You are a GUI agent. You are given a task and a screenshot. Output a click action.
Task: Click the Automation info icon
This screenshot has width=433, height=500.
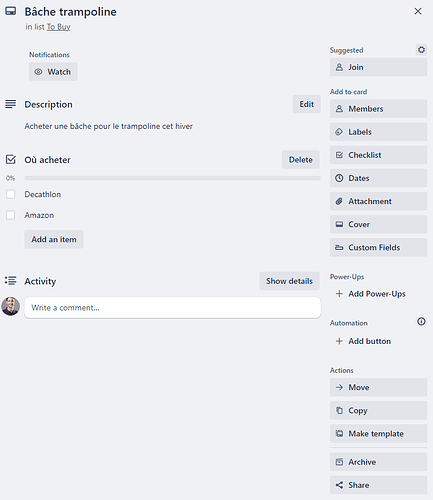(421, 322)
